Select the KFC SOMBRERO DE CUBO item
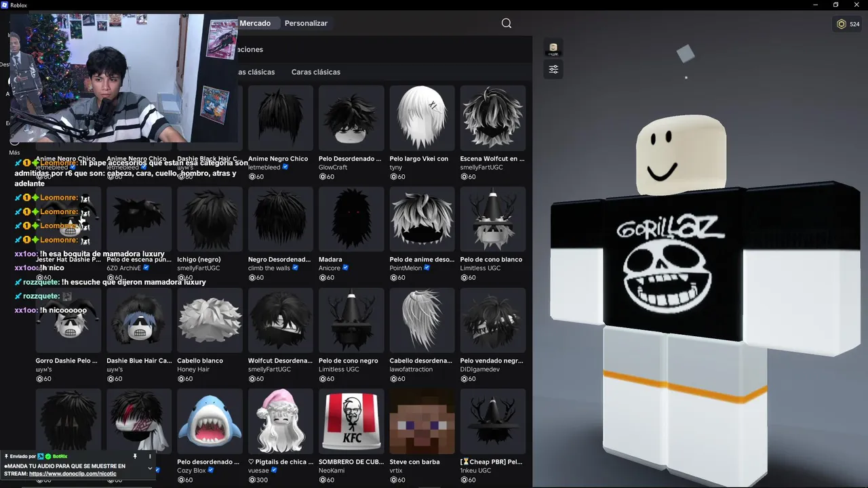 pyautogui.click(x=351, y=421)
